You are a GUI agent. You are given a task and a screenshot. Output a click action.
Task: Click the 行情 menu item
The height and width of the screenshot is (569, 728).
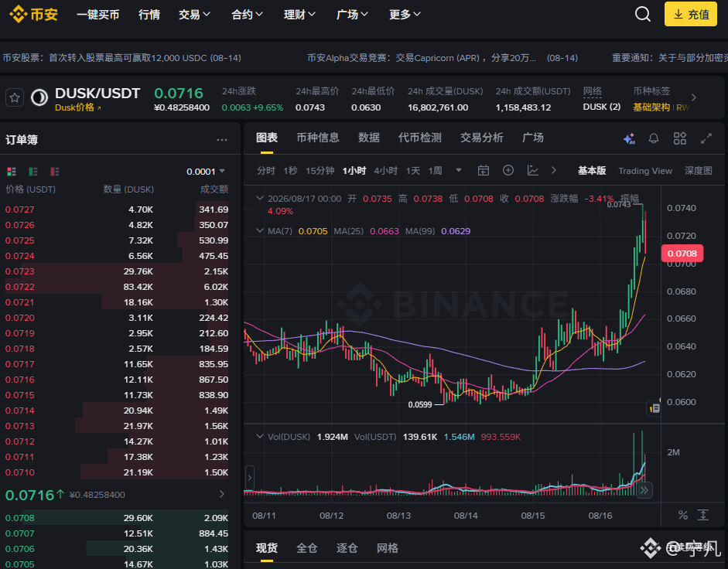pos(149,15)
